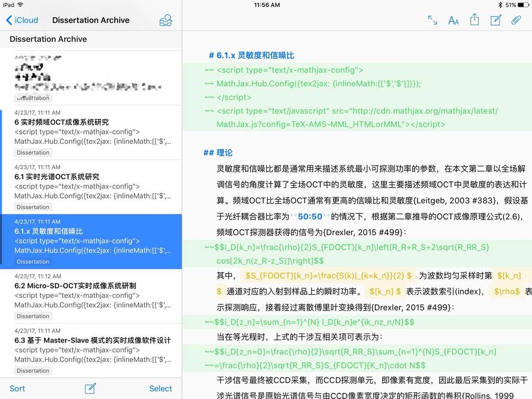Go back to iCloud library

click(x=22, y=20)
